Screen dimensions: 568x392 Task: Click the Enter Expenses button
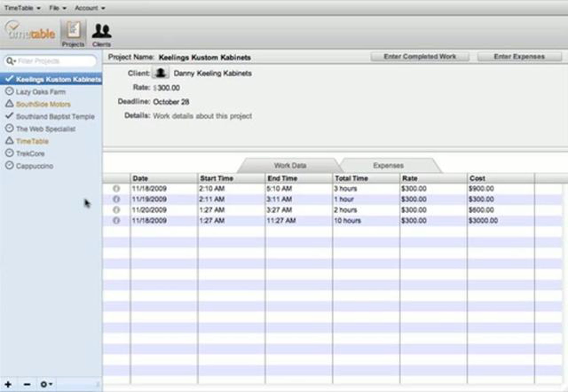(519, 57)
